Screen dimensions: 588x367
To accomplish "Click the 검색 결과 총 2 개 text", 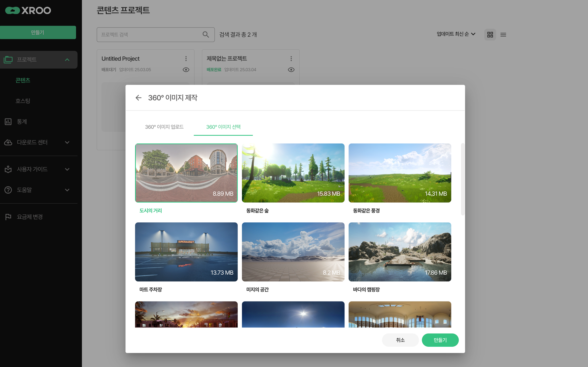I will pyautogui.click(x=238, y=34).
